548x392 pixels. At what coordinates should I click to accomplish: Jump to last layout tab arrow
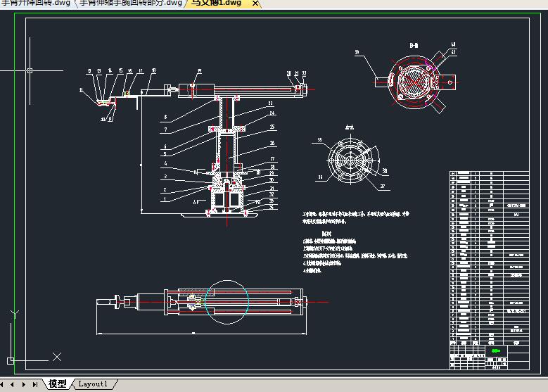point(35,384)
